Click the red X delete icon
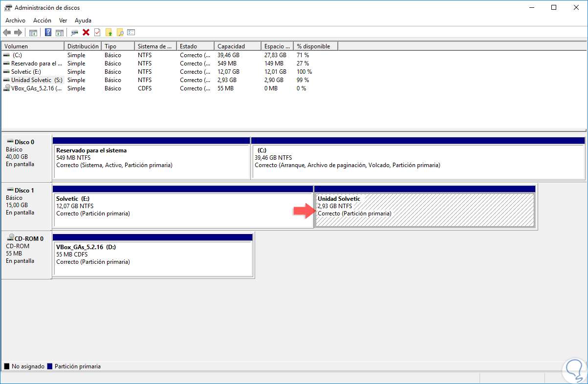This screenshot has height=384, width=588. pos(86,33)
